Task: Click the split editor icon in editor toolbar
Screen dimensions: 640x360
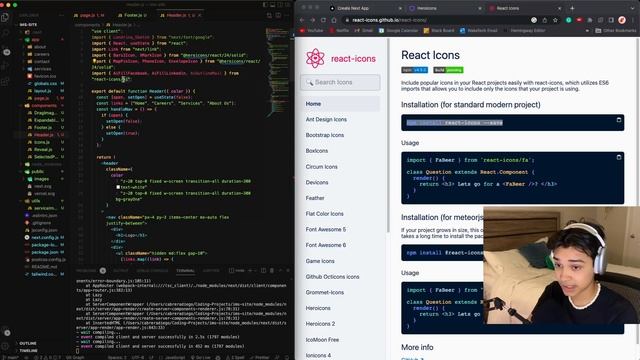Action: [x=278, y=15]
